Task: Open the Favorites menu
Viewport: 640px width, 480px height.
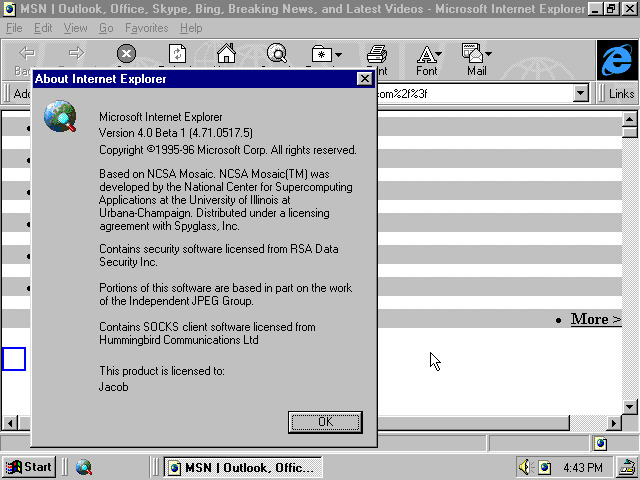Action: pyautogui.click(x=147, y=28)
